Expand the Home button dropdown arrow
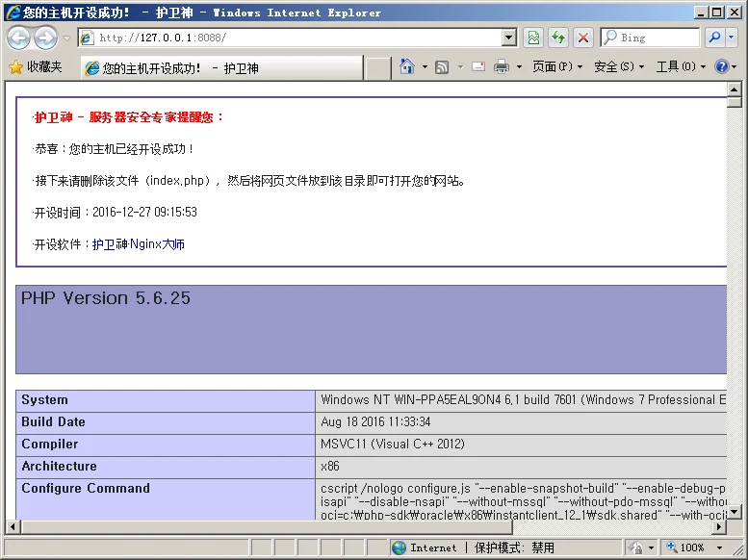The height and width of the screenshot is (560, 748). coord(425,67)
